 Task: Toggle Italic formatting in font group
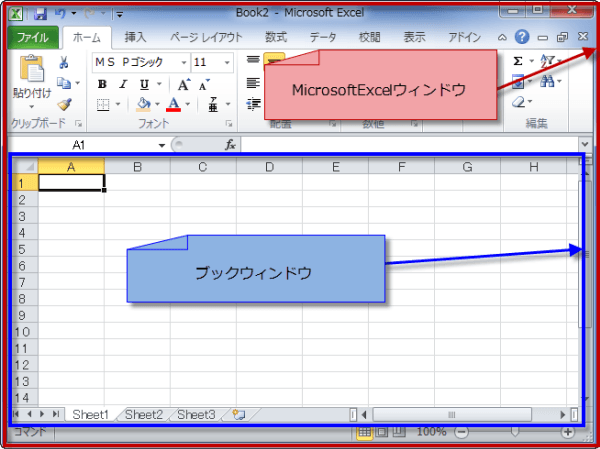coord(123,84)
